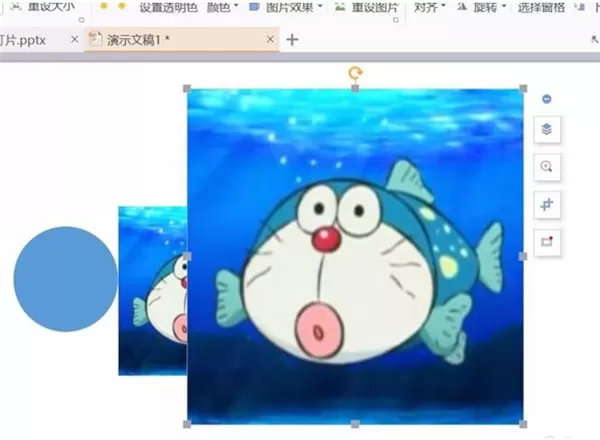Select the smaller fish picture behind
The image size is (600, 440).
pyautogui.click(x=152, y=291)
